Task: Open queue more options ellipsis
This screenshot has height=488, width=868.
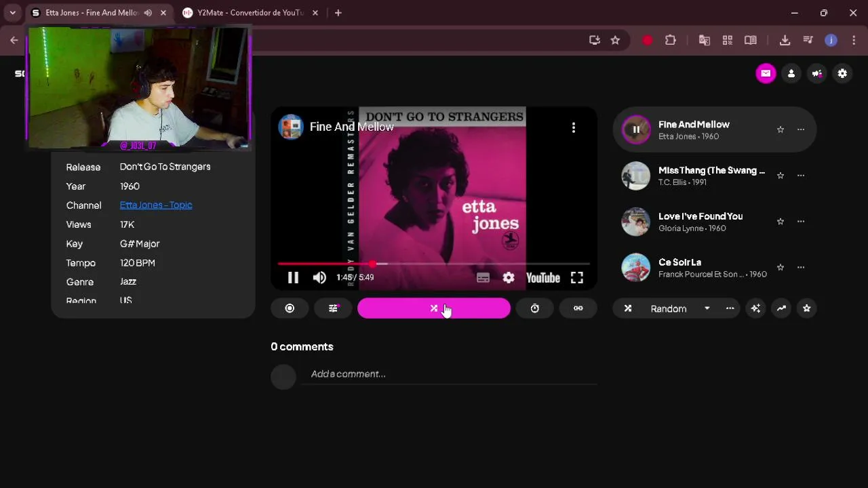Action: point(730,308)
